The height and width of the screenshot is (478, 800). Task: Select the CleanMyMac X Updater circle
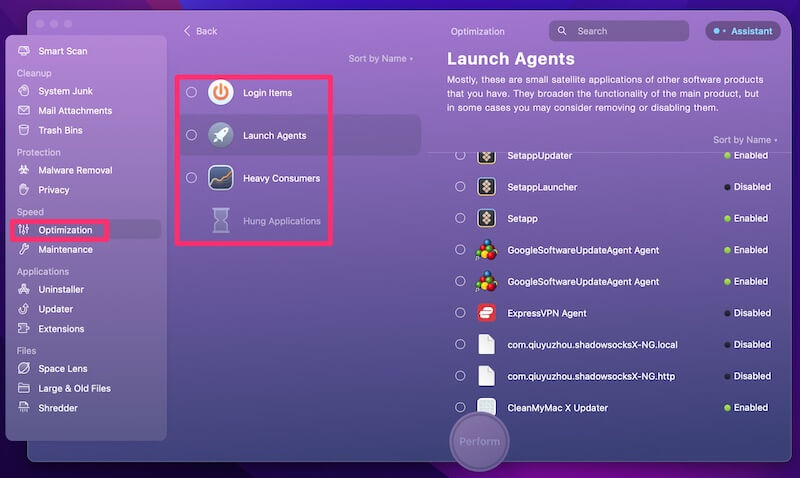[x=460, y=407]
